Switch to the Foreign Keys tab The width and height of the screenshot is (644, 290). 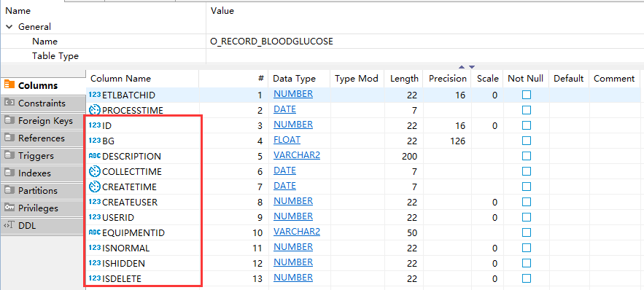pos(42,121)
